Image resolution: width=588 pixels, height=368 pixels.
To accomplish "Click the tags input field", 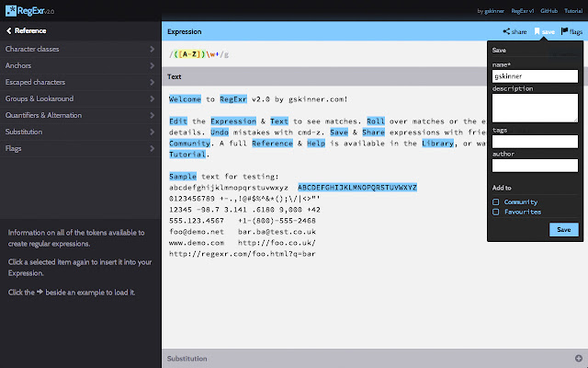I will pos(535,142).
